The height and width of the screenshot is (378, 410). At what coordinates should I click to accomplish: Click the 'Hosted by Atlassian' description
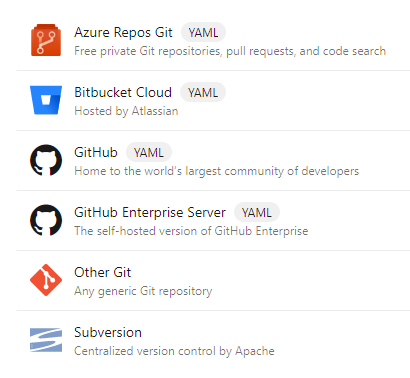[x=126, y=111]
